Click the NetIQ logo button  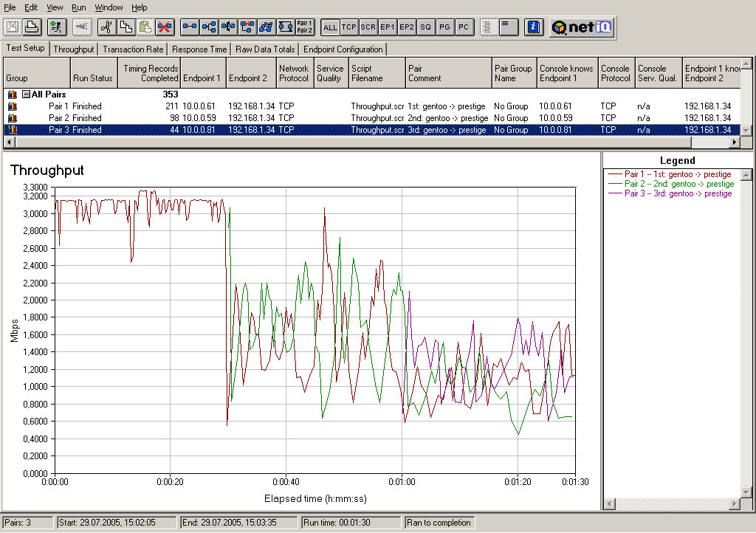(x=581, y=27)
